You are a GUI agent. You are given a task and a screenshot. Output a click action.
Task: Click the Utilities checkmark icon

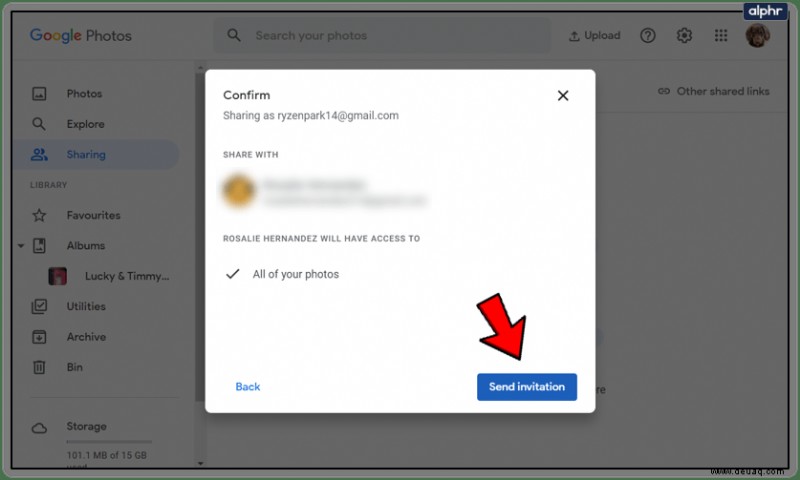(x=39, y=306)
